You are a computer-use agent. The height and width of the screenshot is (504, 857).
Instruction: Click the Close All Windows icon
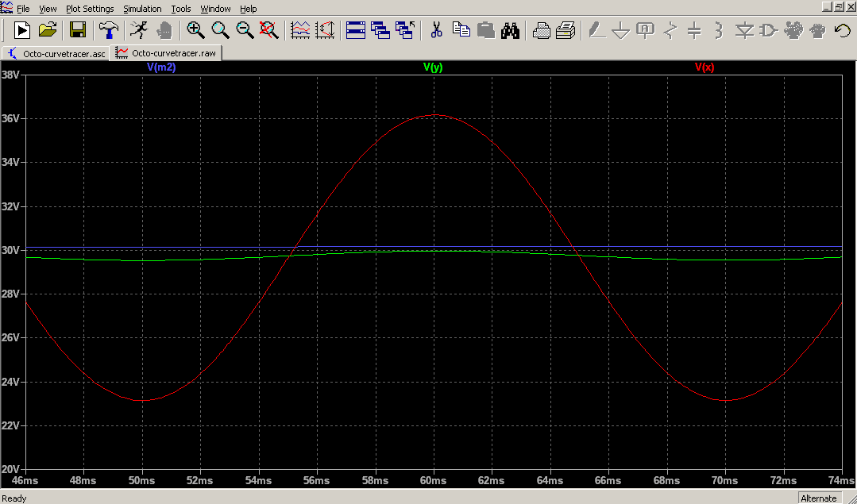pos(405,30)
